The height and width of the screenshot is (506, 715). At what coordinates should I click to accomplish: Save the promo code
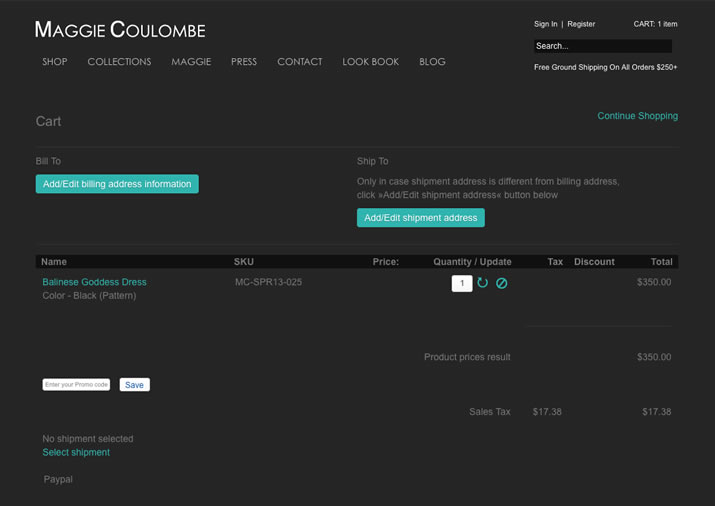(x=135, y=385)
